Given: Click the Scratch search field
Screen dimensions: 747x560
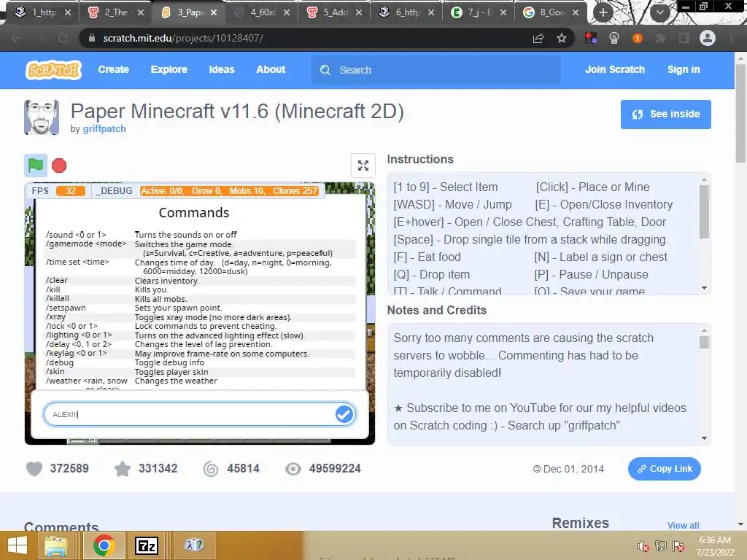Looking at the screenshot, I should click(436, 70).
